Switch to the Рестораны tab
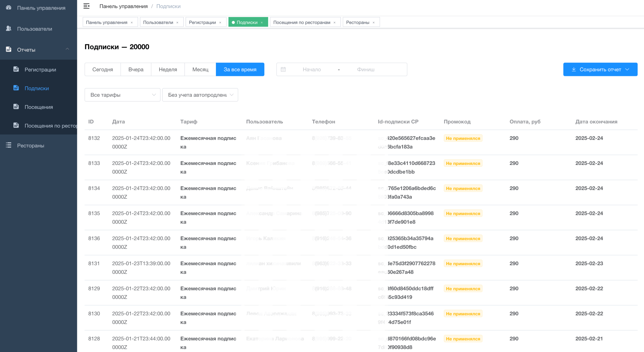This screenshot has width=644, height=352. [x=358, y=22]
